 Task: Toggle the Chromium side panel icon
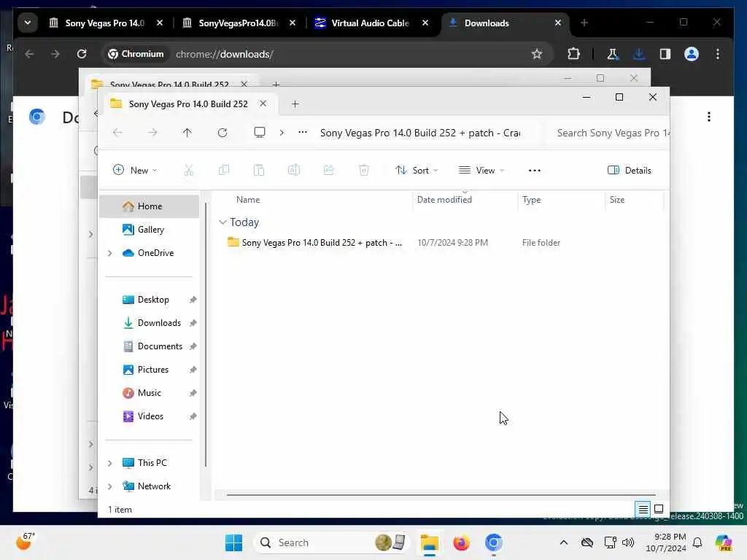pyautogui.click(x=665, y=54)
